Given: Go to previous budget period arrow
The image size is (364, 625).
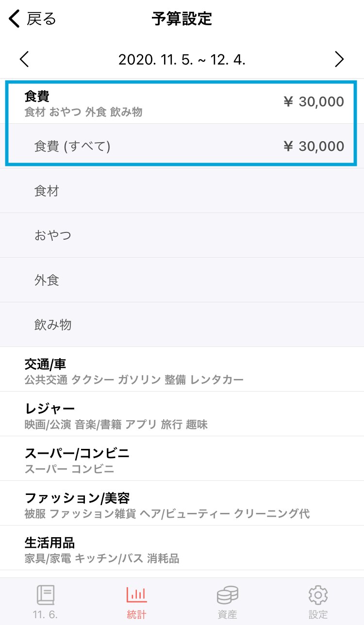Looking at the screenshot, I should coord(24,59).
